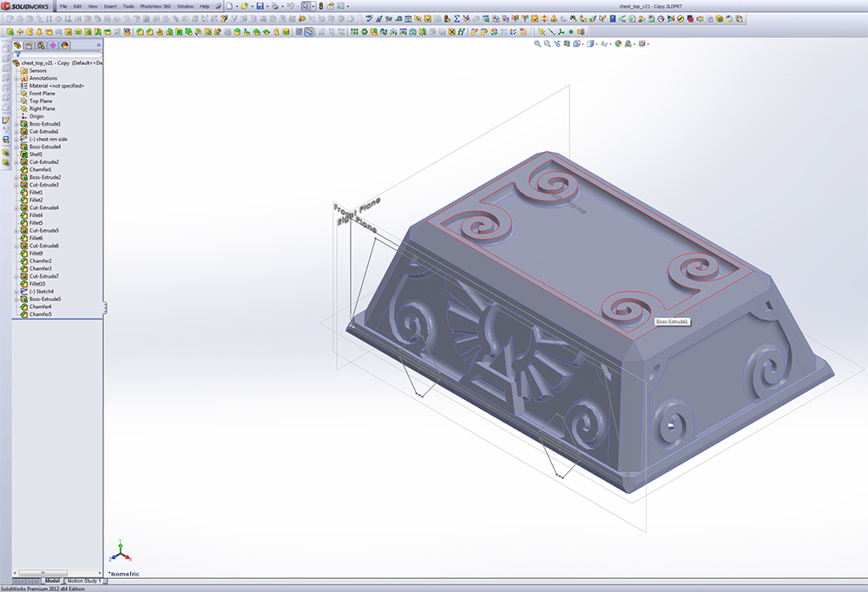The image size is (868, 592).
Task: Click the filter funnel icon in feature tree
Action: click(17, 55)
